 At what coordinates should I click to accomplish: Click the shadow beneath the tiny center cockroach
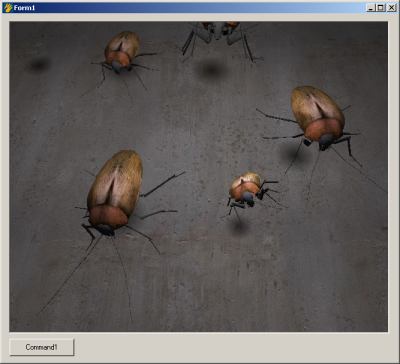coord(239,227)
